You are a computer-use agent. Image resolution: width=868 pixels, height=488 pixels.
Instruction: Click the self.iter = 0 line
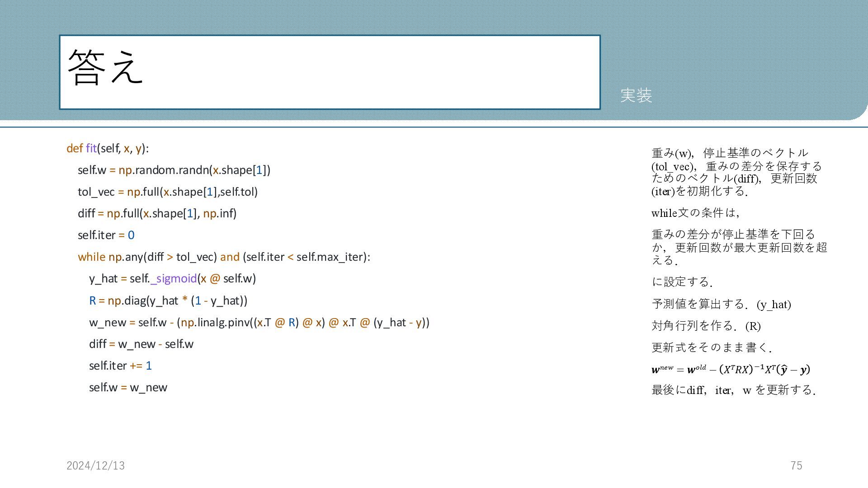pyautogui.click(x=106, y=235)
